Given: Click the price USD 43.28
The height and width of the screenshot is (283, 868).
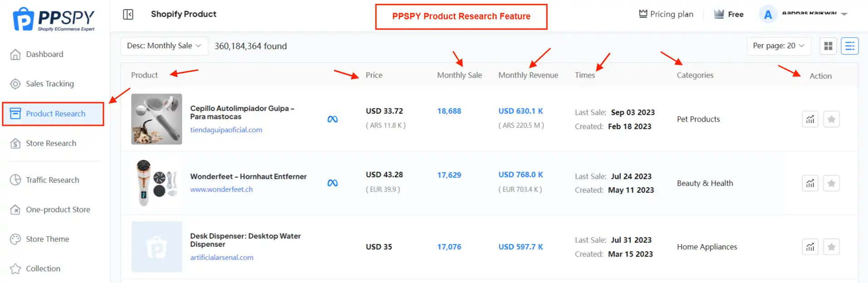Looking at the screenshot, I should 384,174.
